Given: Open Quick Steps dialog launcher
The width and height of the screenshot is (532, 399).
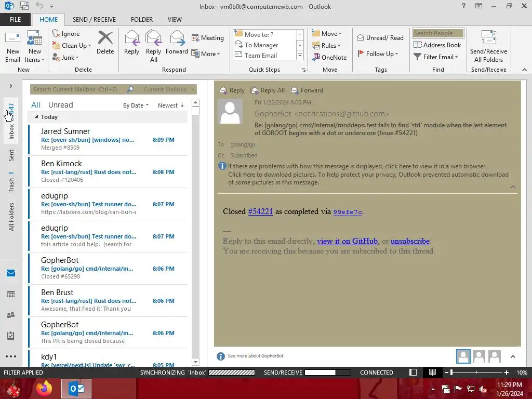Looking at the screenshot, I should click(x=303, y=70).
